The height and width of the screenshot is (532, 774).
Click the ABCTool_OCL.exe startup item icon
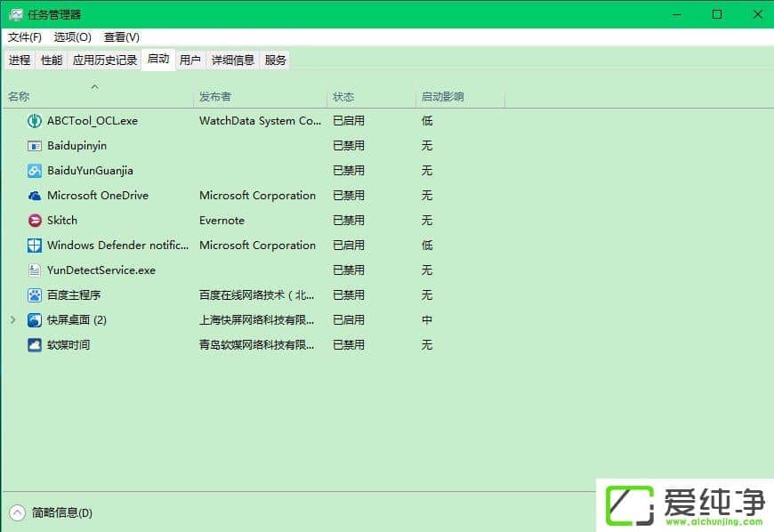click(34, 121)
